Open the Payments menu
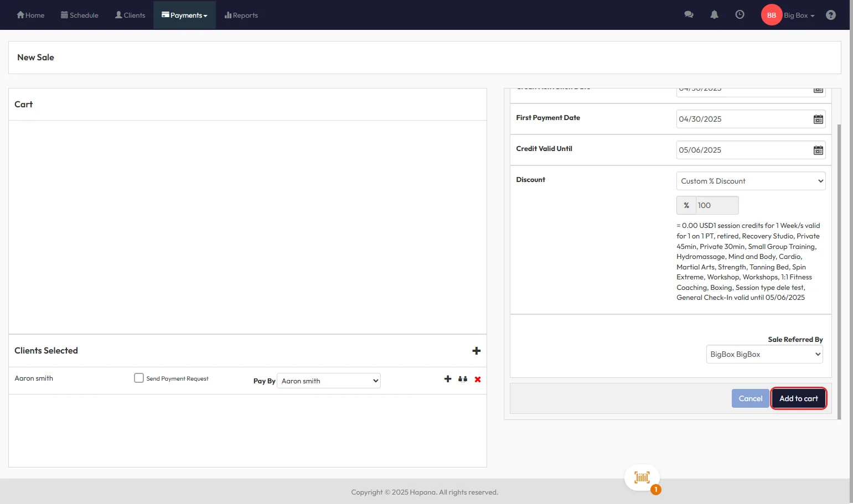 tap(184, 15)
